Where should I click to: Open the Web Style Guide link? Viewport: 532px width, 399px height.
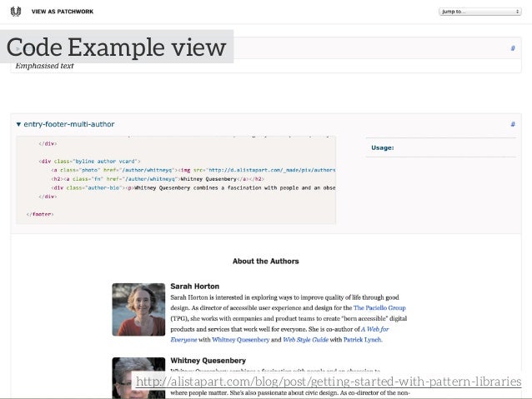pos(305,340)
